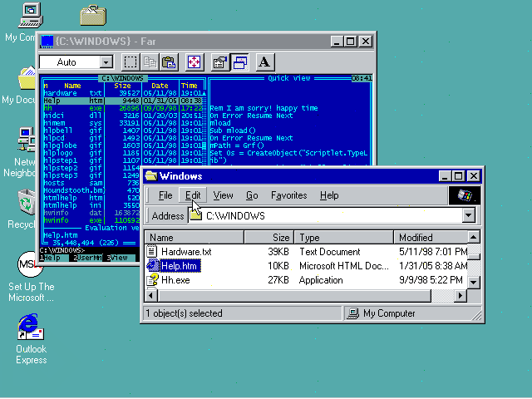Screen dimensions: 532x399
Task: Sort by Name column header
Action: tap(194, 238)
